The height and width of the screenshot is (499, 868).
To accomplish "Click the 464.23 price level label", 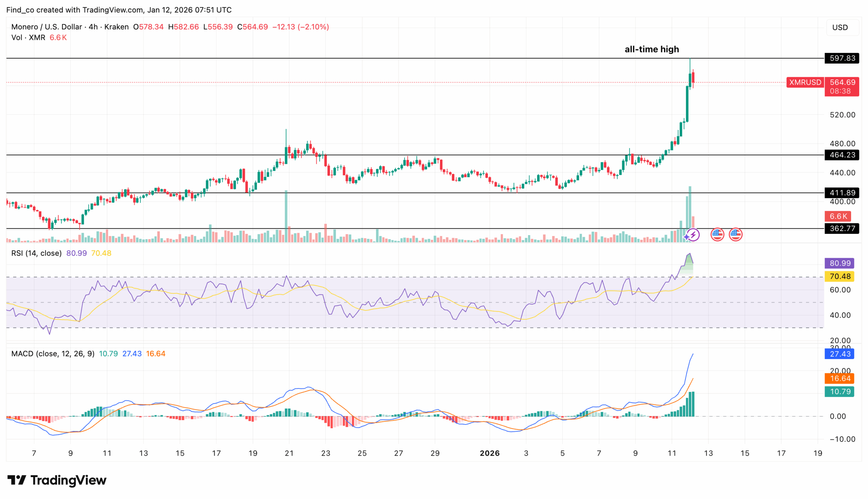I will pyautogui.click(x=842, y=155).
